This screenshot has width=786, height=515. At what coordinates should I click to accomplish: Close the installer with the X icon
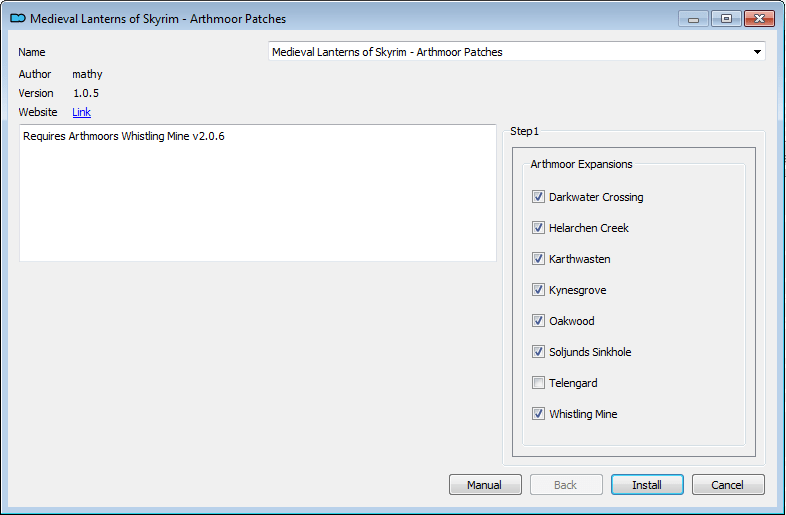click(x=759, y=19)
